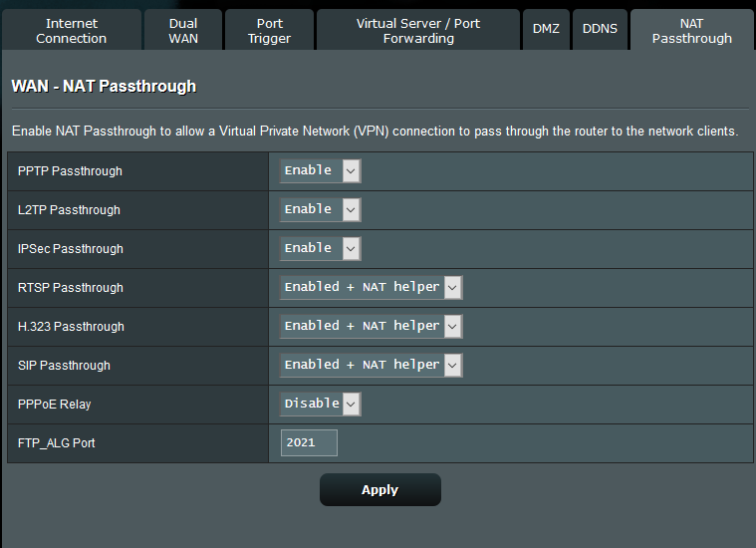Viewport: 756px width, 548px height.
Task: Open Virtual Server / Port Forwarding tab
Action: (418, 31)
